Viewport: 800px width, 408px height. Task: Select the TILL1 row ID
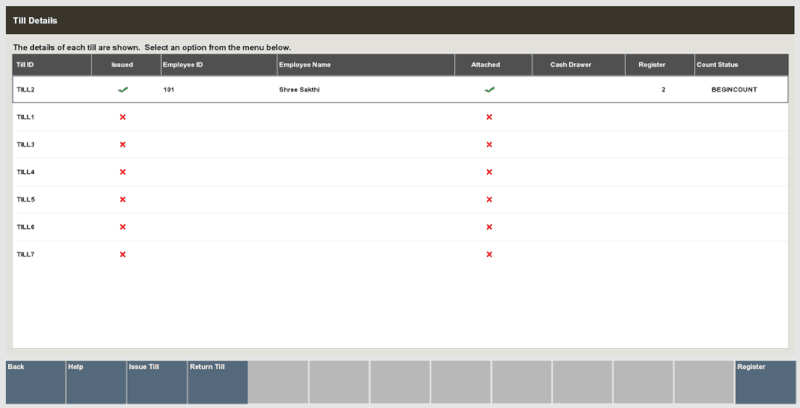26,117
